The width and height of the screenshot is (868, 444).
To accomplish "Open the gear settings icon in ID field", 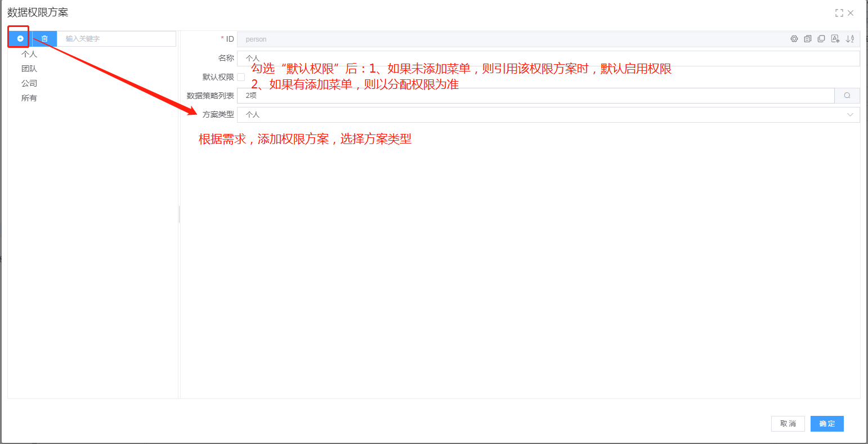I will click(794, 39).
